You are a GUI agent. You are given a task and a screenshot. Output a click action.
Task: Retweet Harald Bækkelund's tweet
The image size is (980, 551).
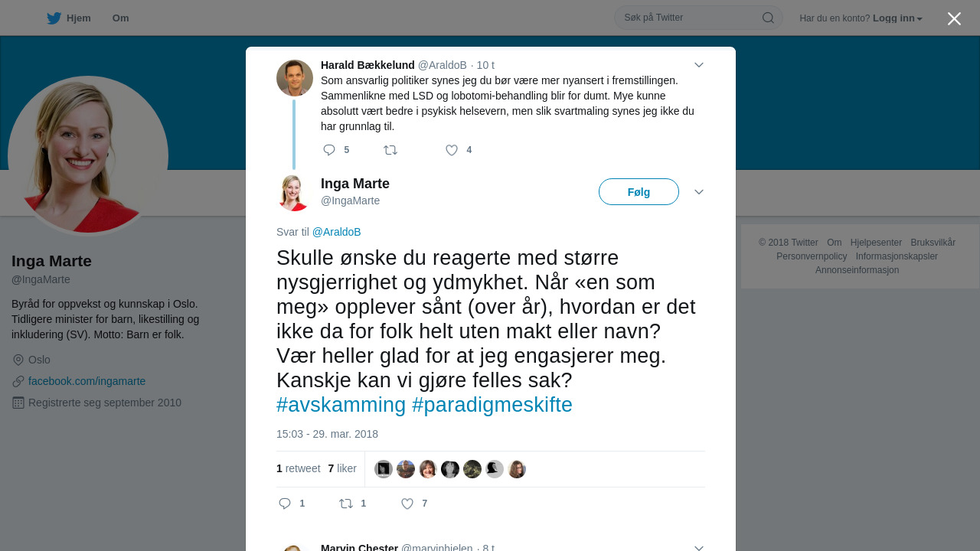390,150
